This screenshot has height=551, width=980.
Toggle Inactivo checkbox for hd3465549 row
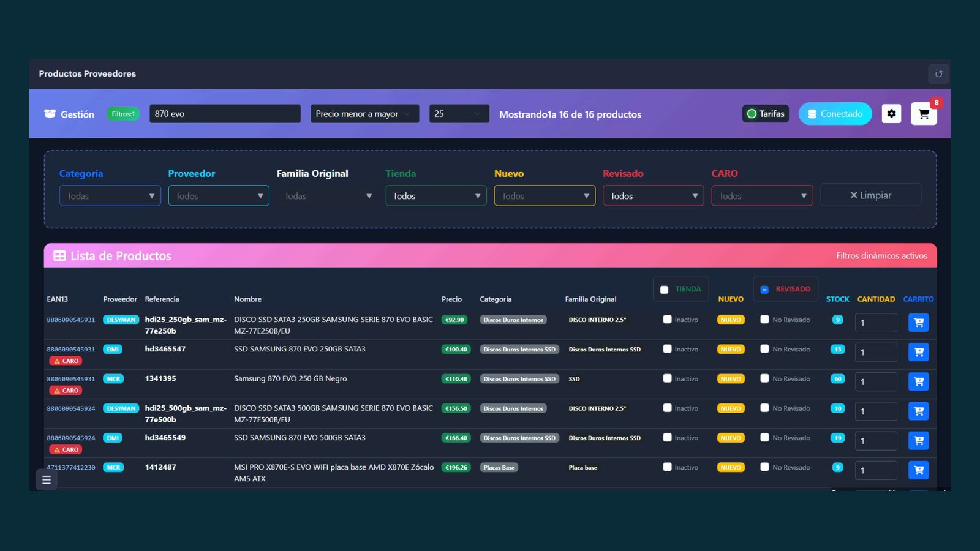[667, 437]
